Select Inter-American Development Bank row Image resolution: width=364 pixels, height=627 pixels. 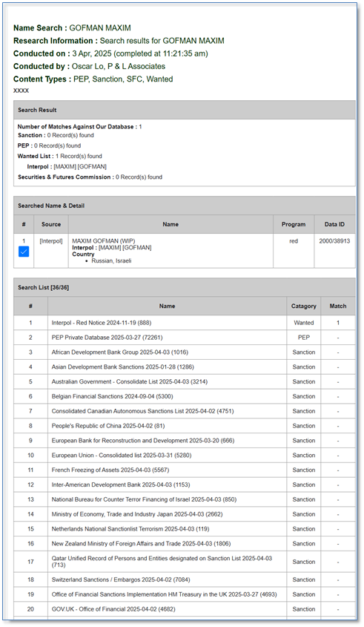[184, 485]
